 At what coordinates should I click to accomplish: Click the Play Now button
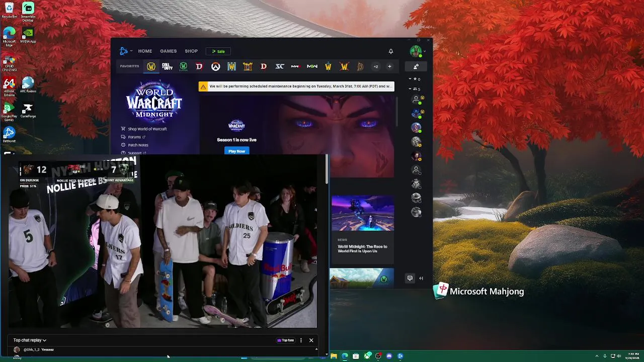[x=236, y=151]
